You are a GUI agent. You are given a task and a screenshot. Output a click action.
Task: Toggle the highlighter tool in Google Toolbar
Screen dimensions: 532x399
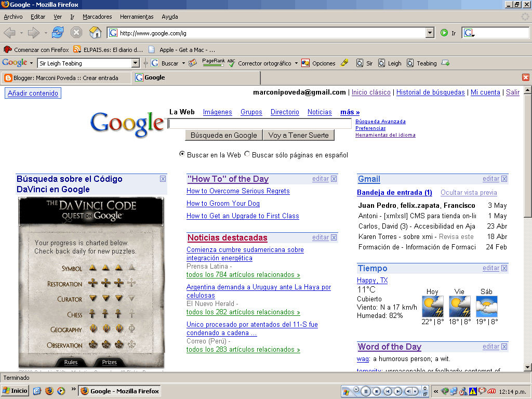coord(344,63)
